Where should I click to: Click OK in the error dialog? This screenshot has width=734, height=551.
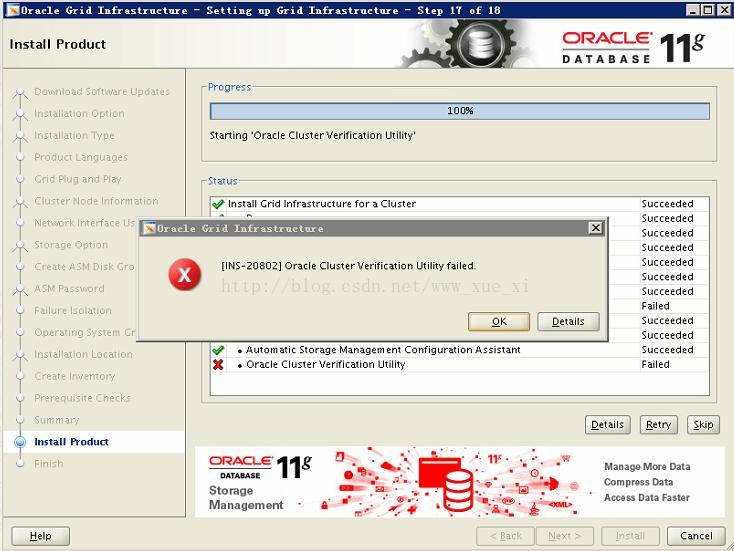coord(499,322)
